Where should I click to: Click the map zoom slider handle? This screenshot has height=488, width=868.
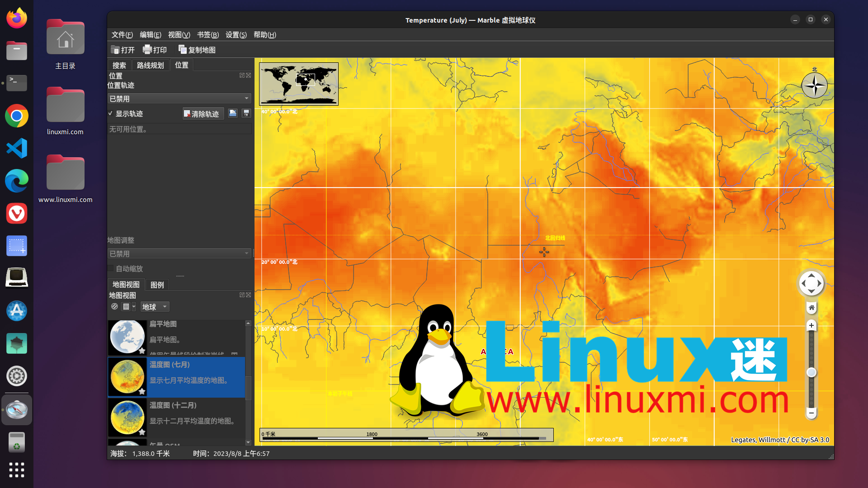pos(811,372)
